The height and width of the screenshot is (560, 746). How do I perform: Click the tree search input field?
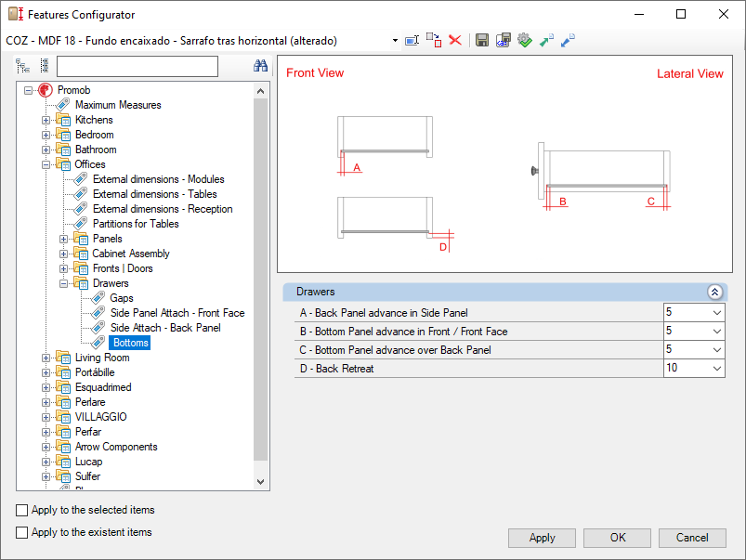point(137,66)
